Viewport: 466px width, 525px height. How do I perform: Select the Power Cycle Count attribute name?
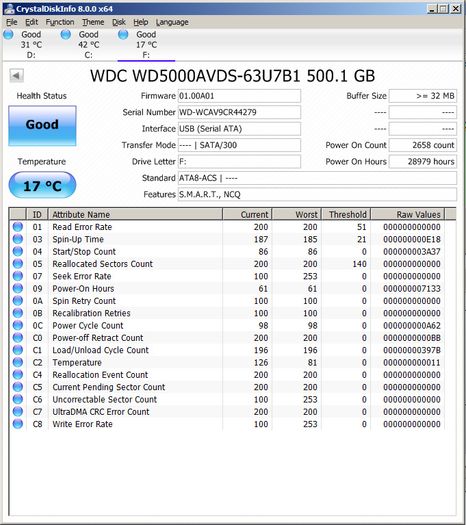point(88,325)
